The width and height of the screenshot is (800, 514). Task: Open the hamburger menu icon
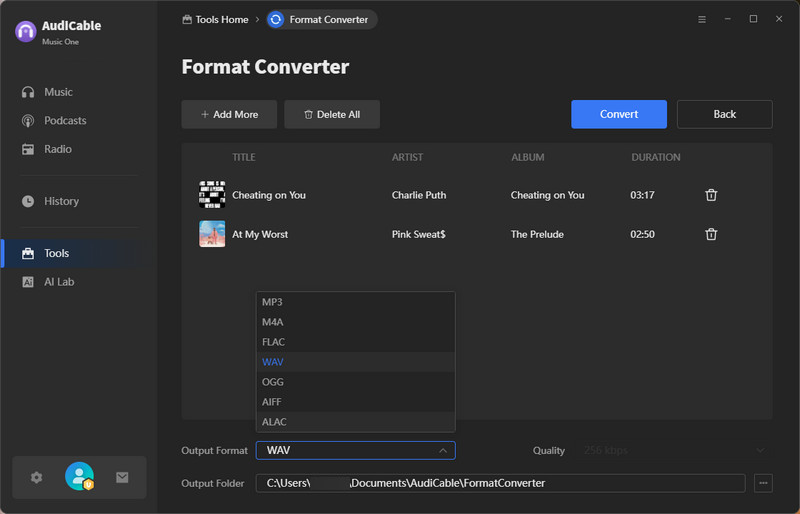point(702,19)
